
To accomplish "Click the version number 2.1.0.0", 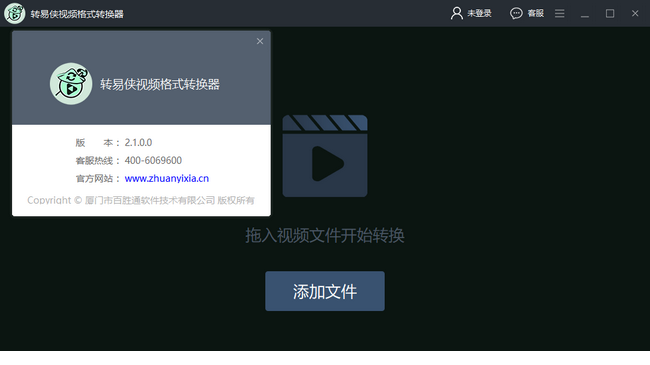I will pyautogui.click(x=138, y=143).
